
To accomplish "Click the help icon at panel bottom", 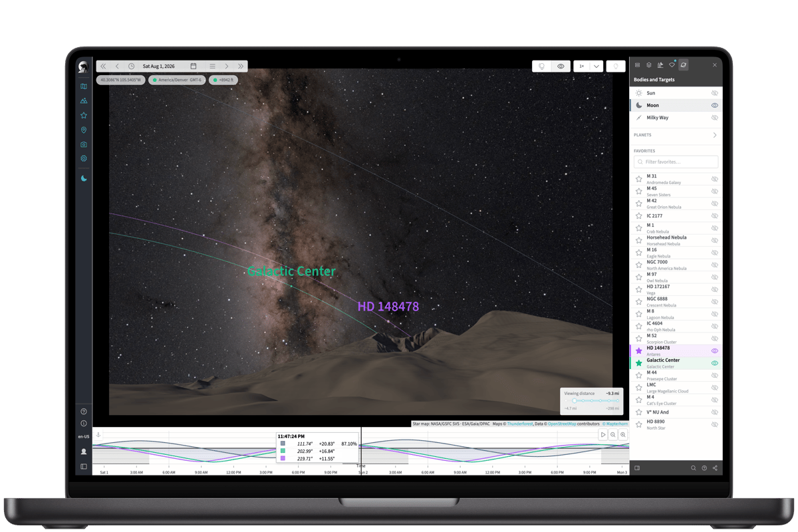I will pyautogui.click(x=704, y=468).
